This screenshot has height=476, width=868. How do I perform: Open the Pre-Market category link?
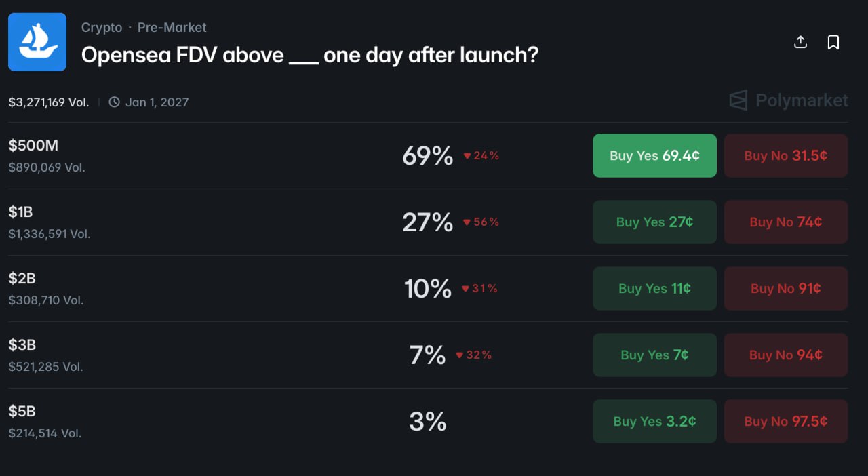tap(172, 28)
